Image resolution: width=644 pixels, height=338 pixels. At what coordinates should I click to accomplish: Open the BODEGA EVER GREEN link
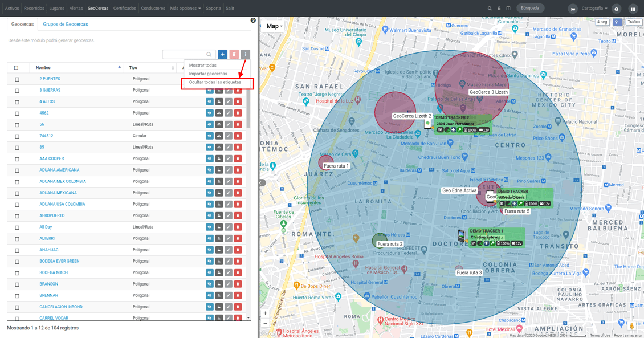click(x=59, y=261)
